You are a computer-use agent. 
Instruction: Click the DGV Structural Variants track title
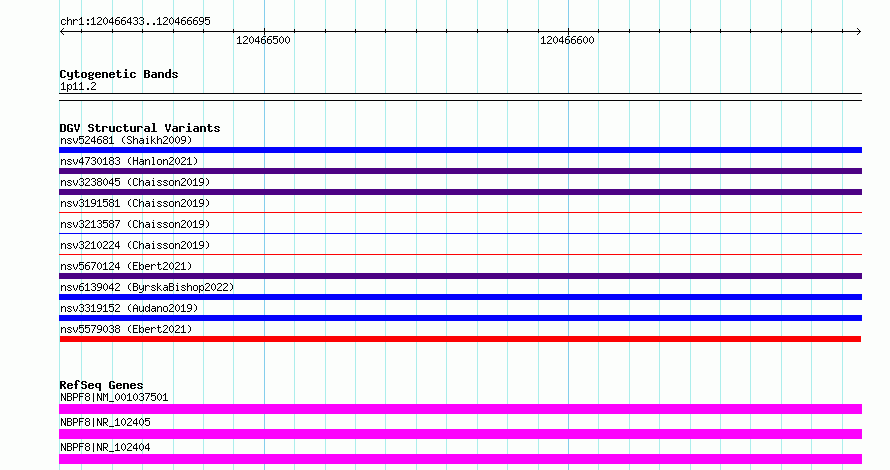[x=140, y=128]
